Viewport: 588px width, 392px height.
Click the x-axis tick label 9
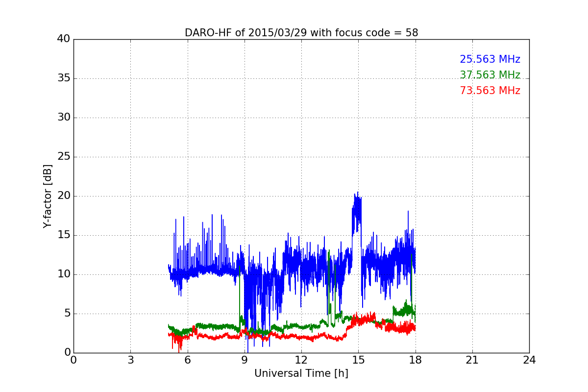tap(245, 360)
